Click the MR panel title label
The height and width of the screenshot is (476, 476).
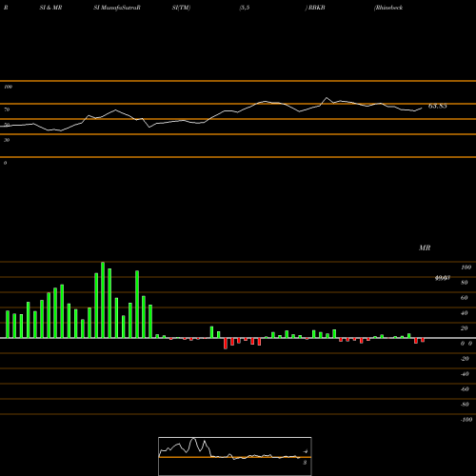[425, 248]
